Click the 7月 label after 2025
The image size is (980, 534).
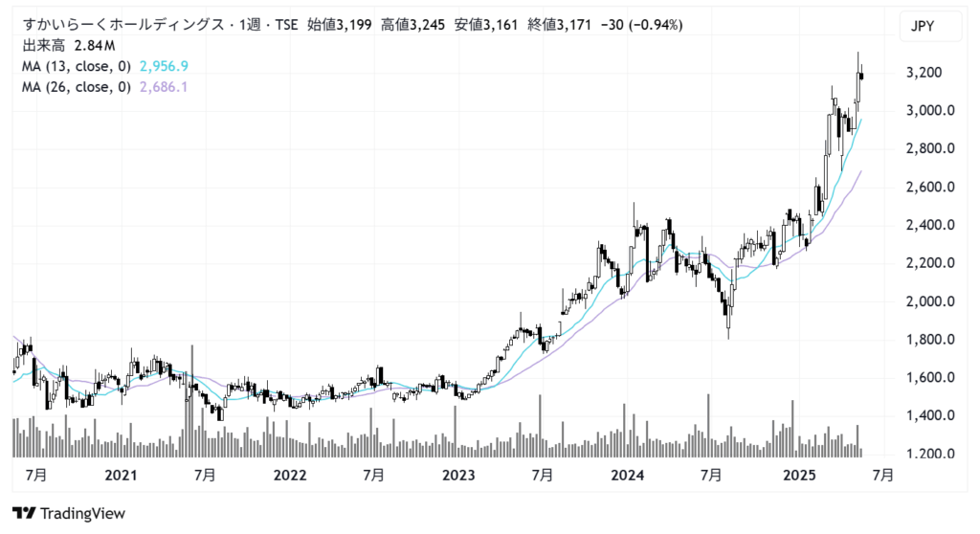tap(882, 476)
